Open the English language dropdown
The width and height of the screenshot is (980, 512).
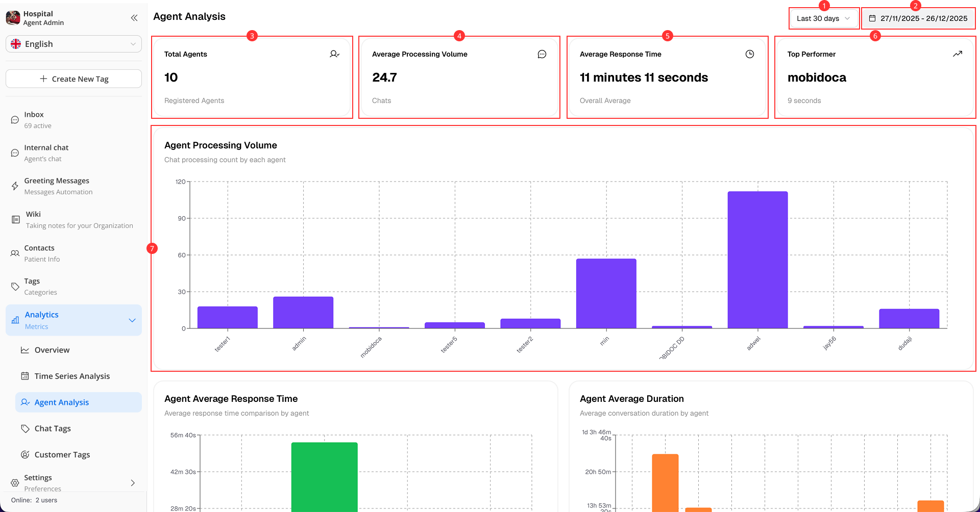pyautogui.click(x=73, y=44)
